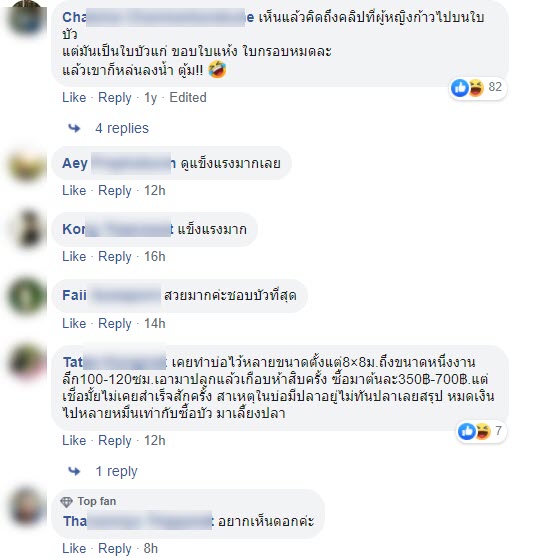
Task: Like the Top fan comment from 8h
Action: point(74,548)
